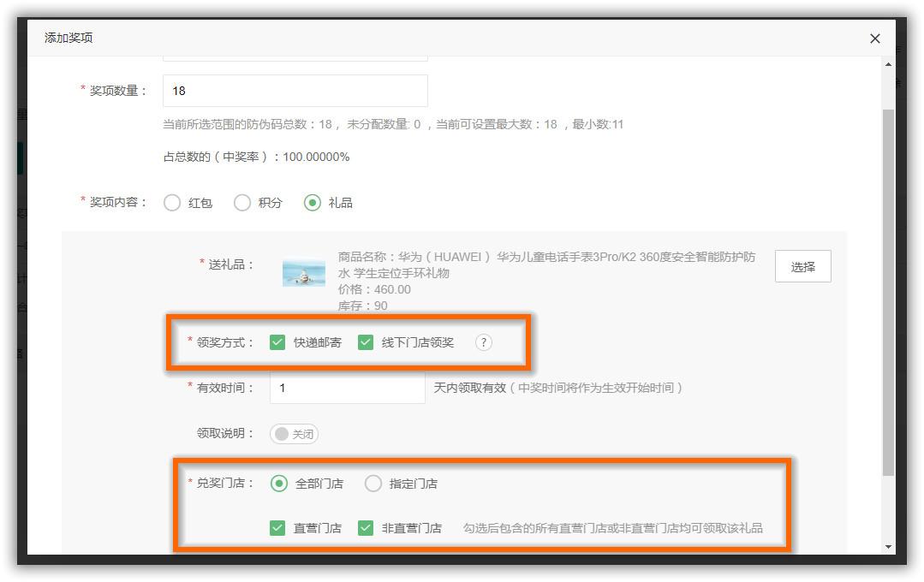Select the 积分 radio button
The width and height of the screenshot is (924, 582).
(242, 203)
